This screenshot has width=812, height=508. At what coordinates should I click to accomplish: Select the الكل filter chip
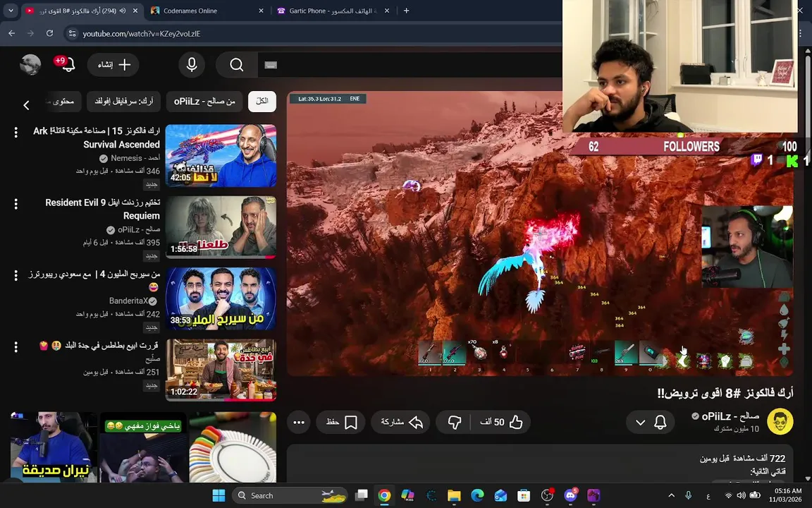point(262,101)
